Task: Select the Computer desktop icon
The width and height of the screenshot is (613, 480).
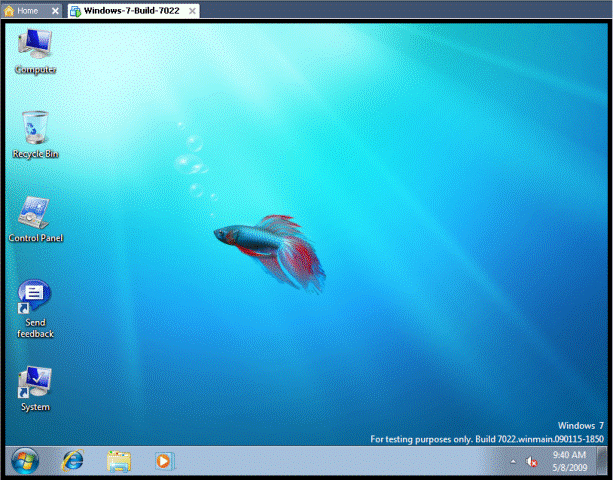Action: pyautogui.click(x=35, y=51)
